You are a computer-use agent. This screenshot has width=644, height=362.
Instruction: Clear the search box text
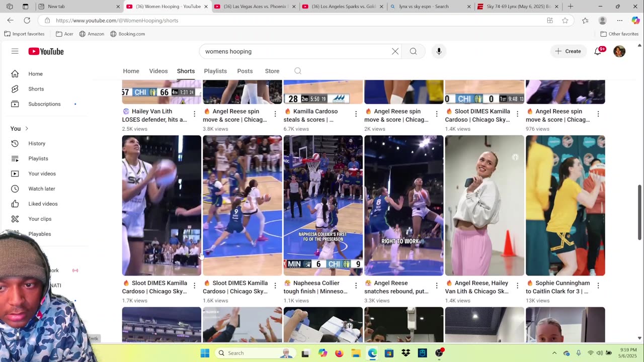(395, 51)
